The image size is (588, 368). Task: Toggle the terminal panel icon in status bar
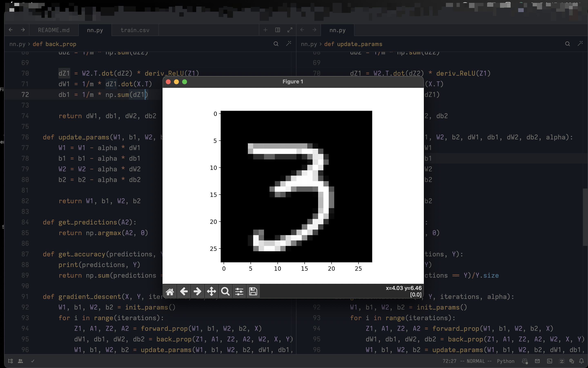pos(550,361)
